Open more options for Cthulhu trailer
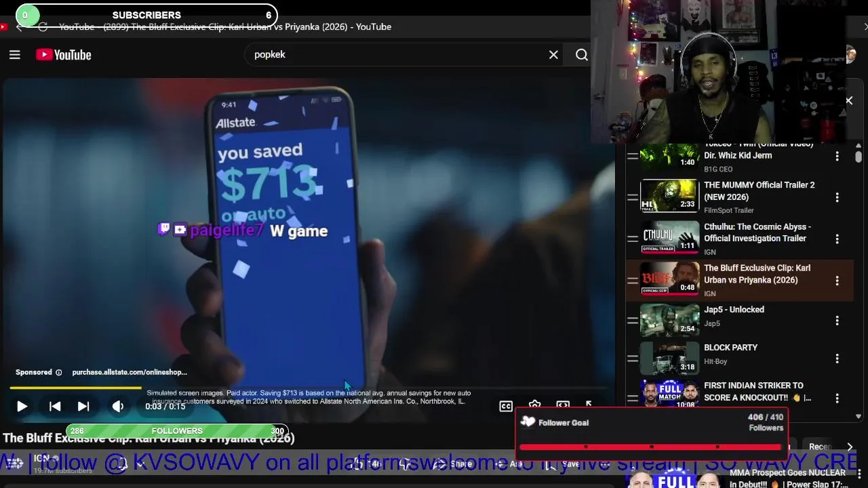The width and height of the screenshot is (868, 488). pyautogui.click(x=837, y=239)
